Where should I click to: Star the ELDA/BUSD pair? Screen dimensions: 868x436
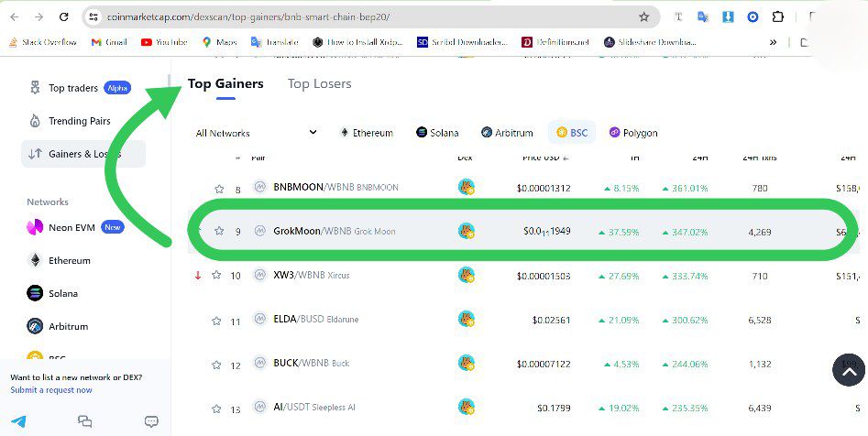coord(216,321)
